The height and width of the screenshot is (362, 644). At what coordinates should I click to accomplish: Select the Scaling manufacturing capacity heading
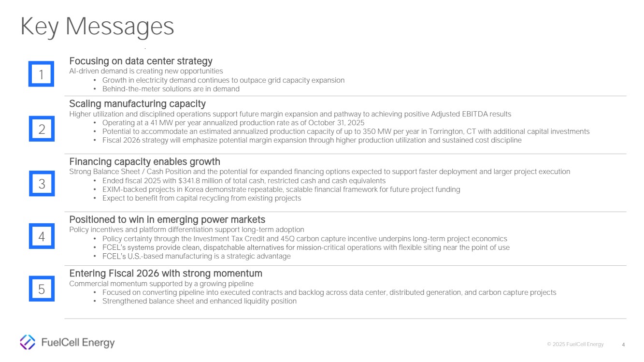tap(137, 104)
